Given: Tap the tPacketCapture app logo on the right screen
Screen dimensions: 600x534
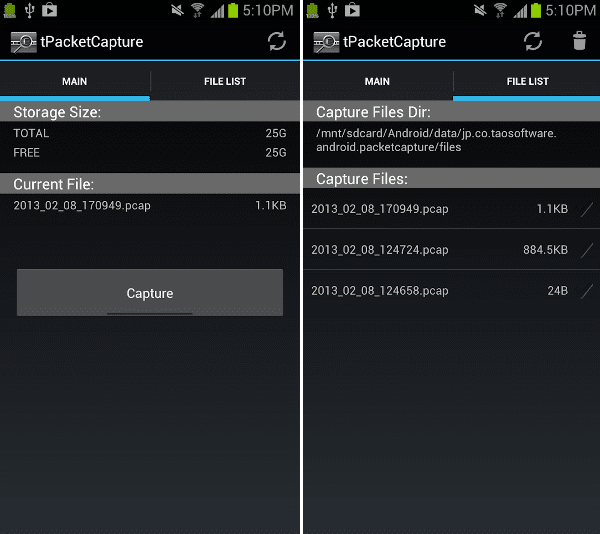Looking at the screenshot, I should [x=326, y=42].
